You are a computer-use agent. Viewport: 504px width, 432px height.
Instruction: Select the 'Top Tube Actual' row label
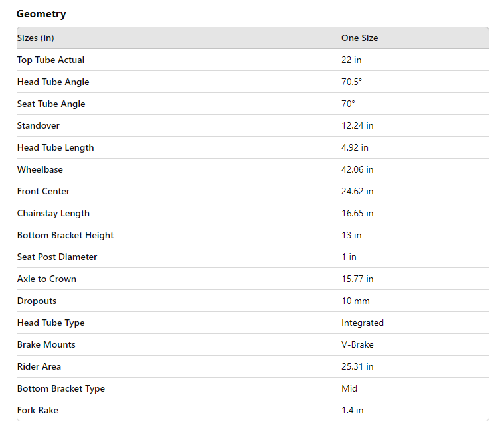pyautogui.click(x=50, y=60)
